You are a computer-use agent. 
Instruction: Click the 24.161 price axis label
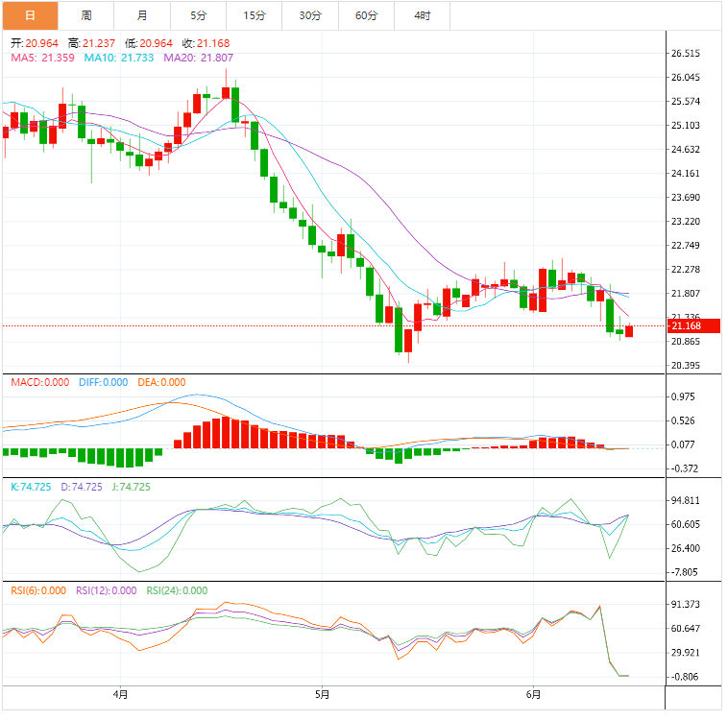coord(686,174)
